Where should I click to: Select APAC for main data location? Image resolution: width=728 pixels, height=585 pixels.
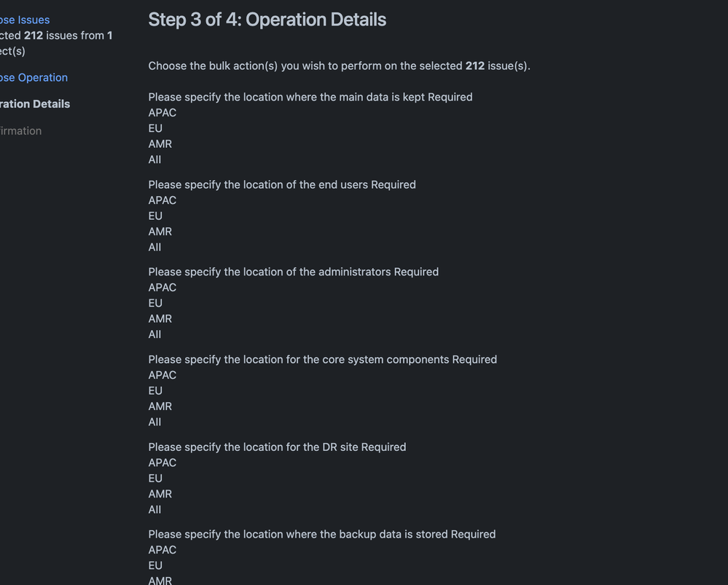162,113
